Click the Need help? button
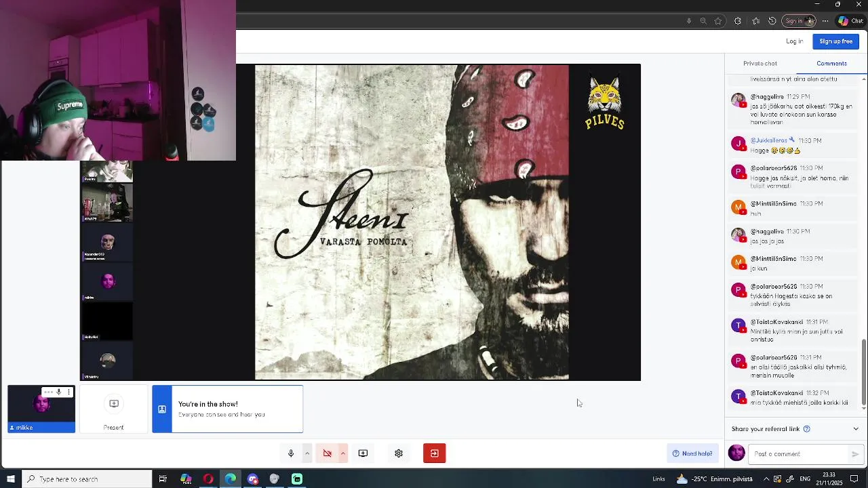Screen dimensions: 868x488 (692, 453)
